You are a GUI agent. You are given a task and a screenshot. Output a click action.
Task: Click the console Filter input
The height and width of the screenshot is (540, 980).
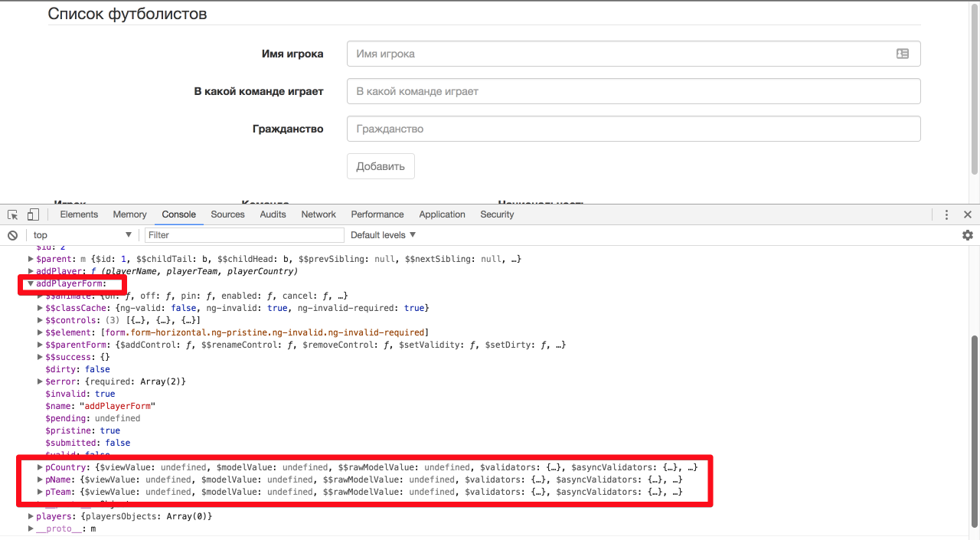click(245, 235)
